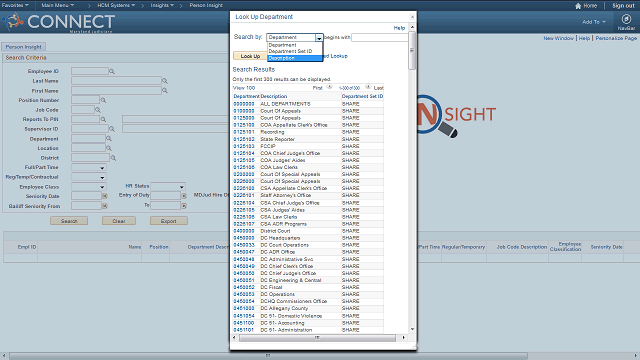Click the Search button
The height and width of the screenshot is (360, 640).
coord(69,221)
